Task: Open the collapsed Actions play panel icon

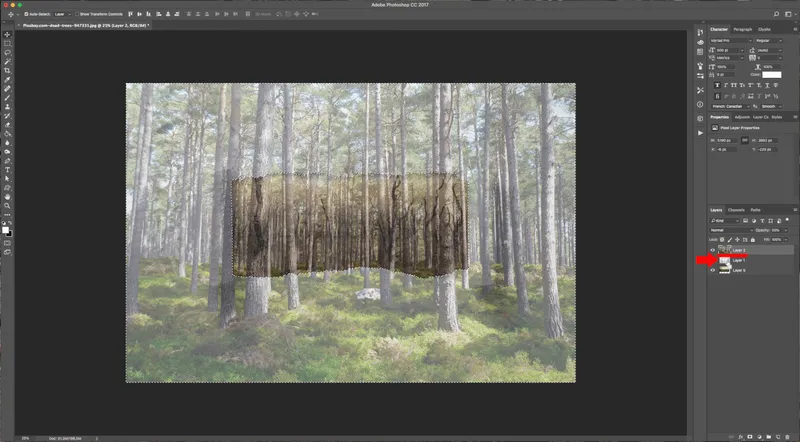Action: pos(700,133)
